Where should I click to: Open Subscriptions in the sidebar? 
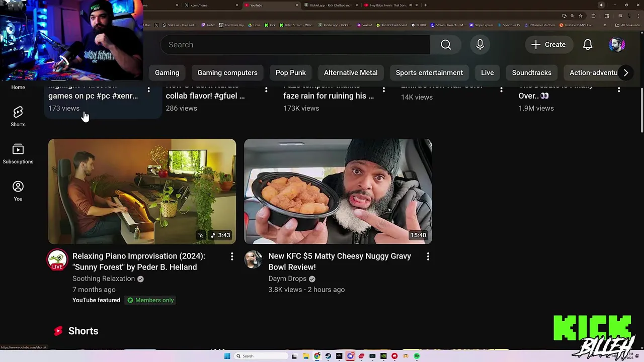(18, 153)
